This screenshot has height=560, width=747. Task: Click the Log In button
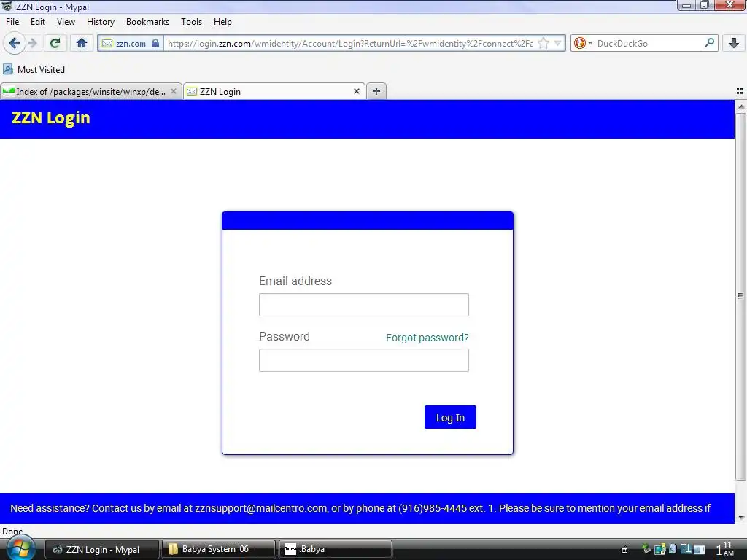click(450, 417)
